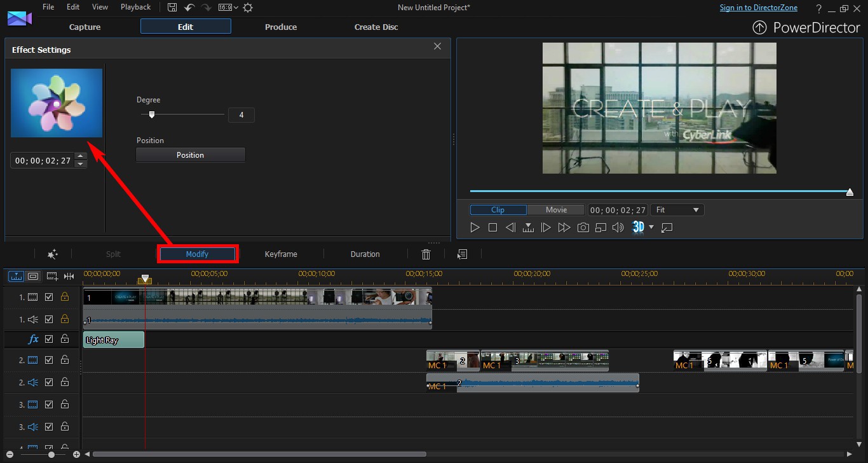Viewport: 868px width, 463px height.
Task: Disable audio track 1 checkbox
Action: 49,319
